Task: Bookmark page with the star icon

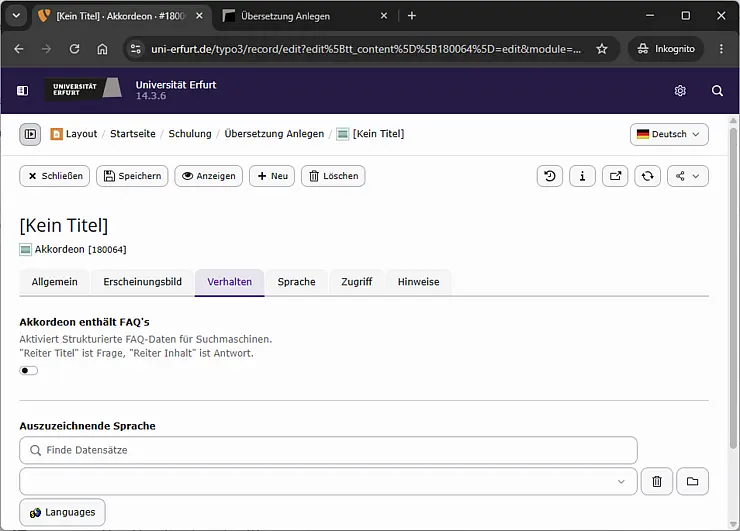Action: click(602, 49)
